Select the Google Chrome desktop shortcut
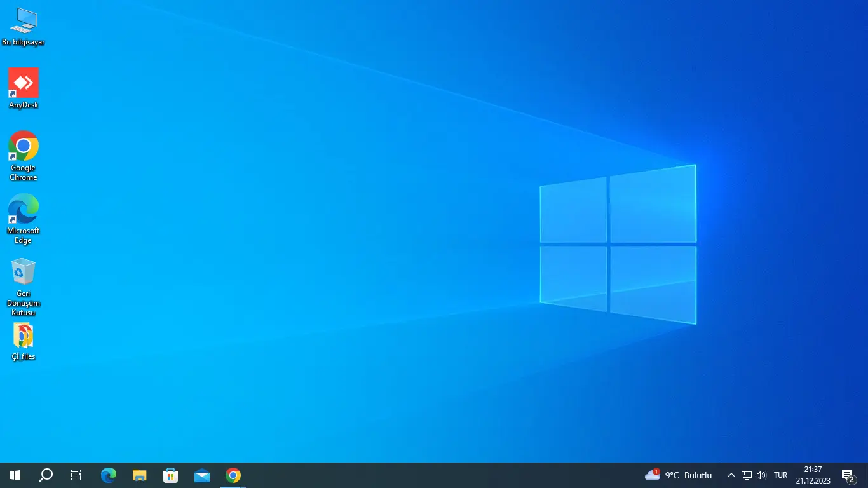Image resolution: width=868 pixels, height=488 pixels. point(24,156)
